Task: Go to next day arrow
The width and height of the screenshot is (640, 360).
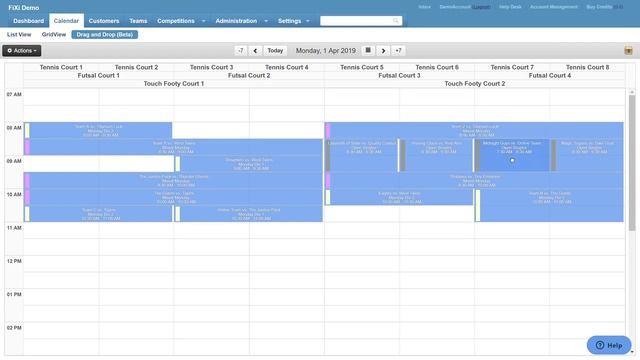Action: coord(383,51)
